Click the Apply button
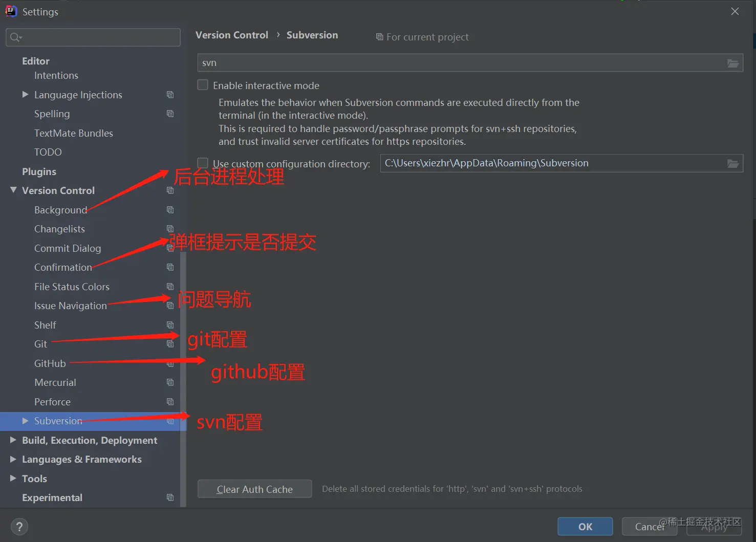The image size is (756, 542). [714, 526]
